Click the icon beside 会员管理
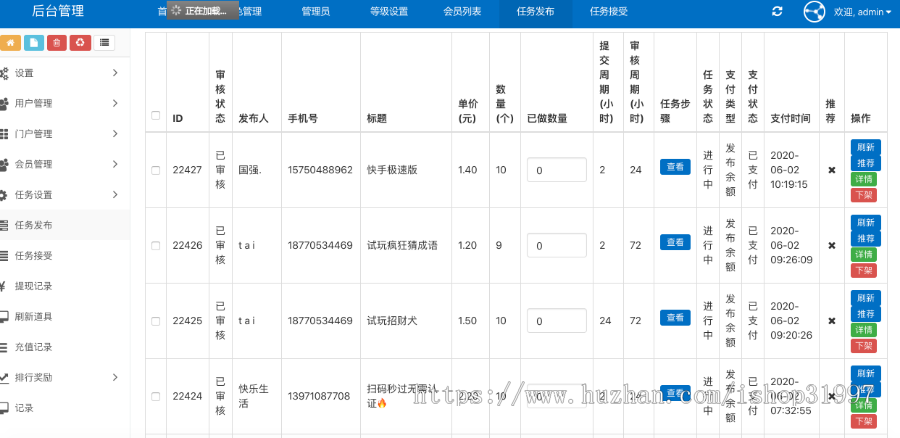Viewport: 900px width, 438px height. 4,164
